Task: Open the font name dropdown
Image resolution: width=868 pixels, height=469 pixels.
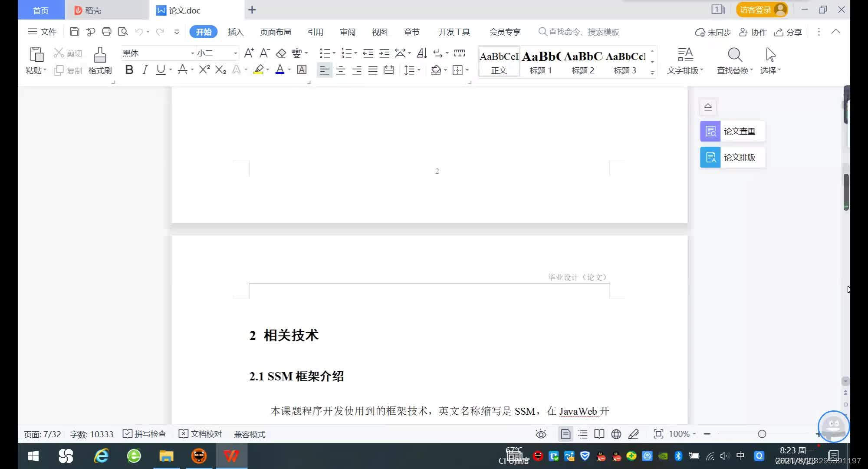Action: click(192, 53)
